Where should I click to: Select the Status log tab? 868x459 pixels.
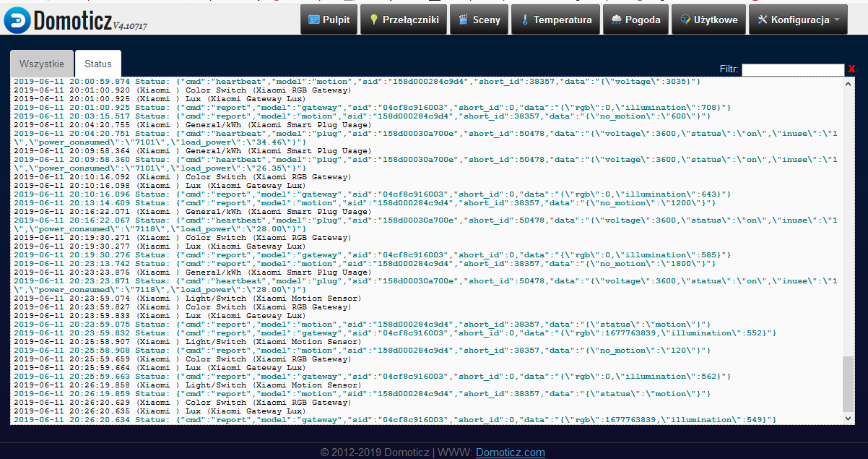98,64
